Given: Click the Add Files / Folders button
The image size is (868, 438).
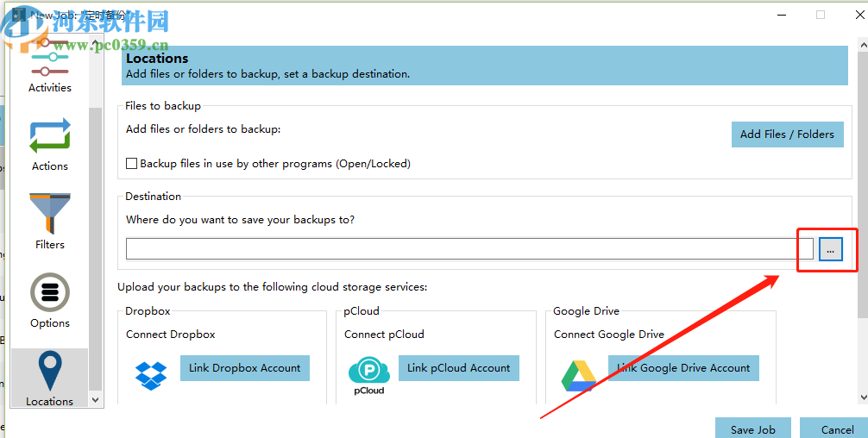Looking at the screenshot, I should pos(787,134).
